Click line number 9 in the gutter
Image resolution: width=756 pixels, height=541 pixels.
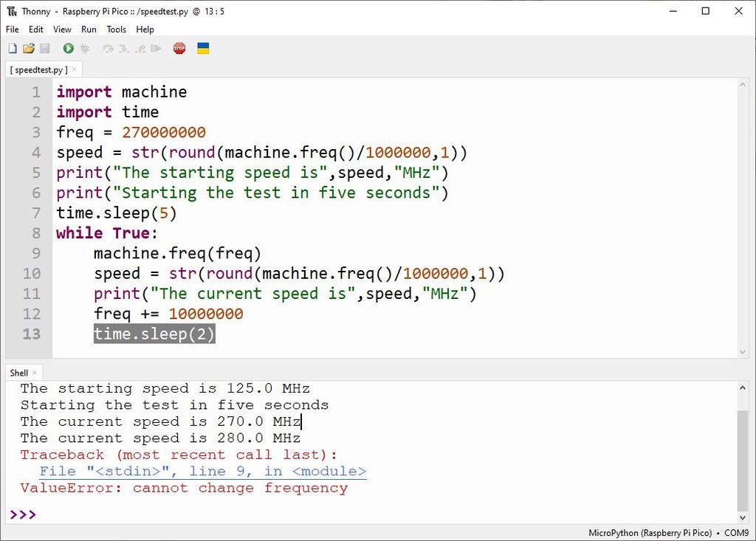point(36,253)
